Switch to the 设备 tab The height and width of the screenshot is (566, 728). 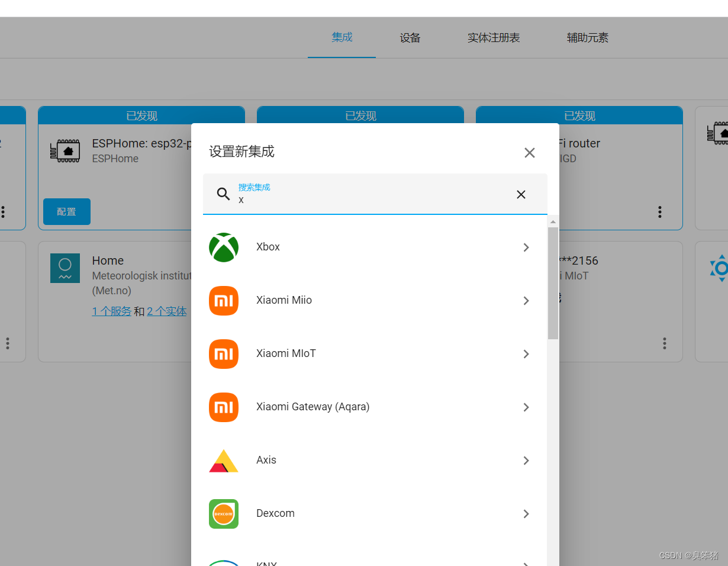coord(410,38)
